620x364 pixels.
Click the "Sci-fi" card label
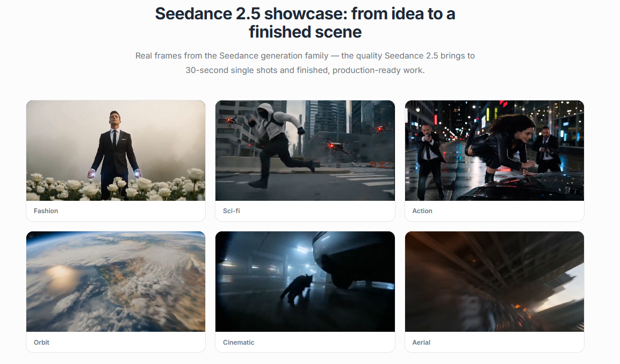232,211
